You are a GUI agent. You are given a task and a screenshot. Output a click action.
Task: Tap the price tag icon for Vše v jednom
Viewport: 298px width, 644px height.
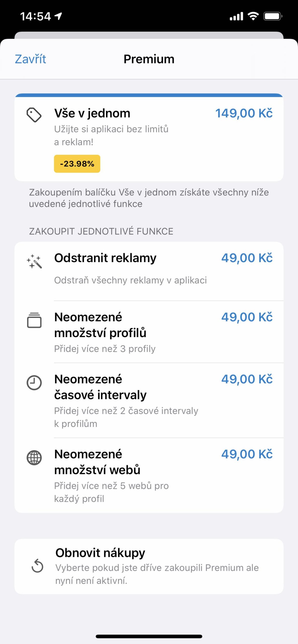(x=34, y=115)
